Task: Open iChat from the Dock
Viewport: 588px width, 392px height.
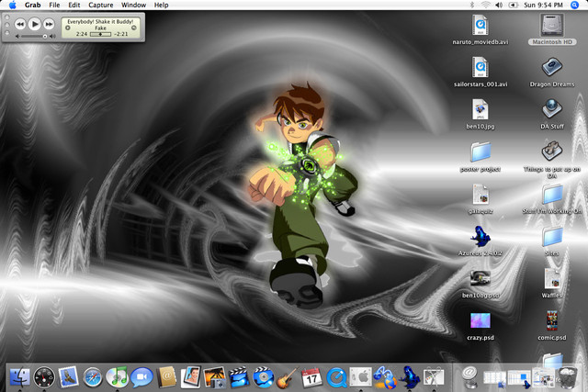Action: point(141,377)
